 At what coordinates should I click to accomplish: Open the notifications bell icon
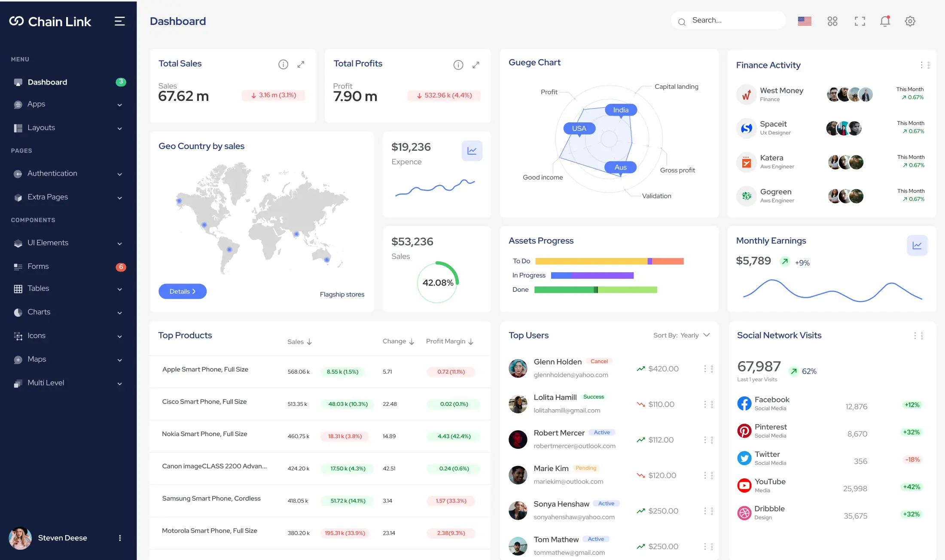point(885,21)
